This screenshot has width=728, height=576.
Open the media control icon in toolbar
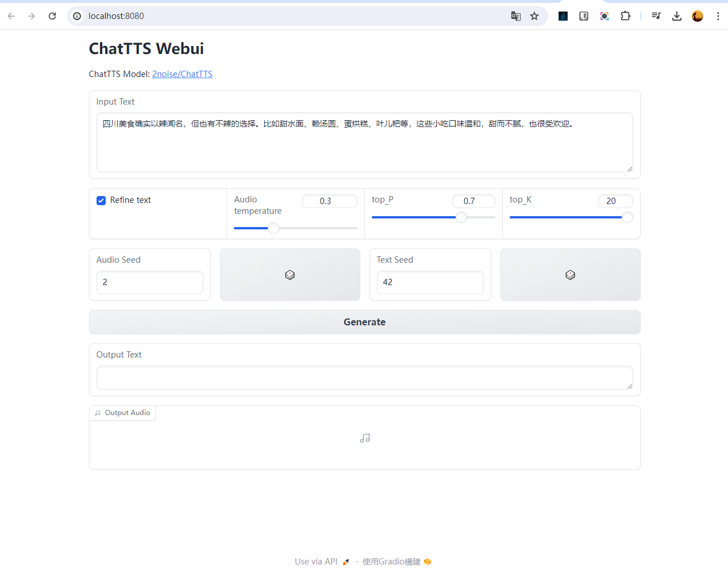tap(656, 16)
